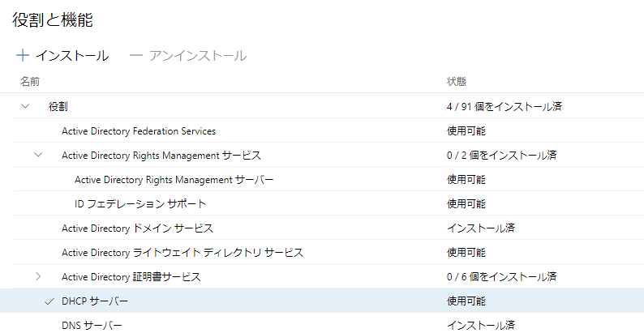Click the 役割と機能 page heading
The width and height of the screenshot is (644, 333).
click(x=53, y=19)
